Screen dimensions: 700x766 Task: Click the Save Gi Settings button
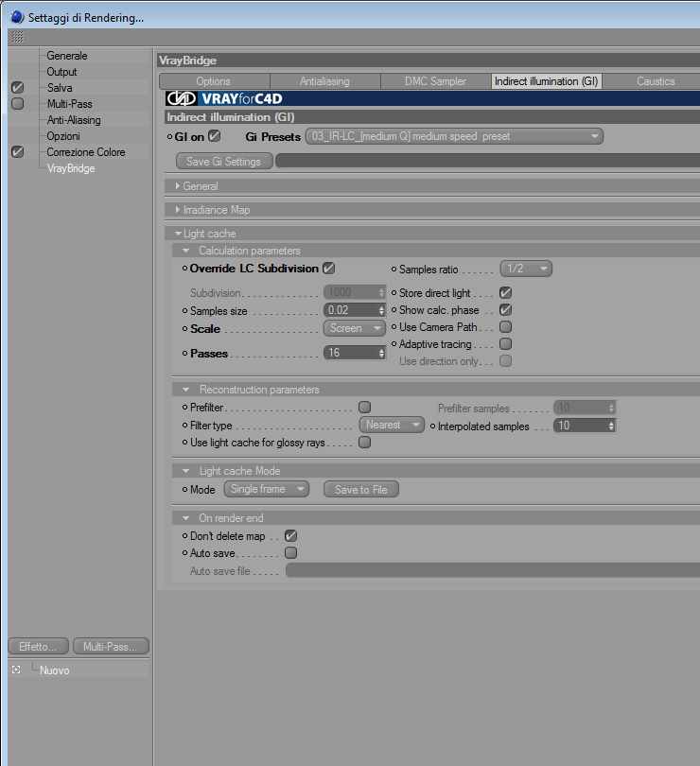(x=224, y=161)
